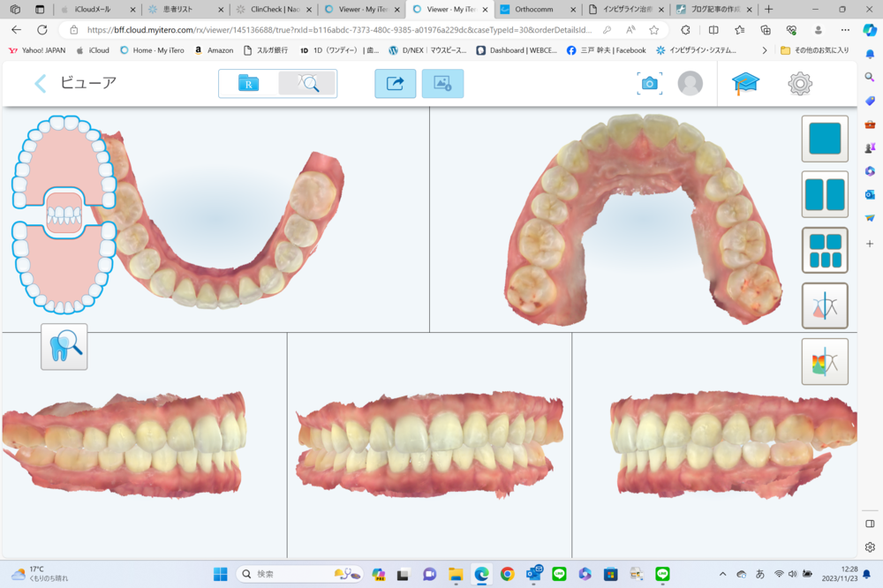This screenshot has width=883, height=588.
Task: Select the five-view grid layout
Action: pyautogui.click(x=825, y=251)
